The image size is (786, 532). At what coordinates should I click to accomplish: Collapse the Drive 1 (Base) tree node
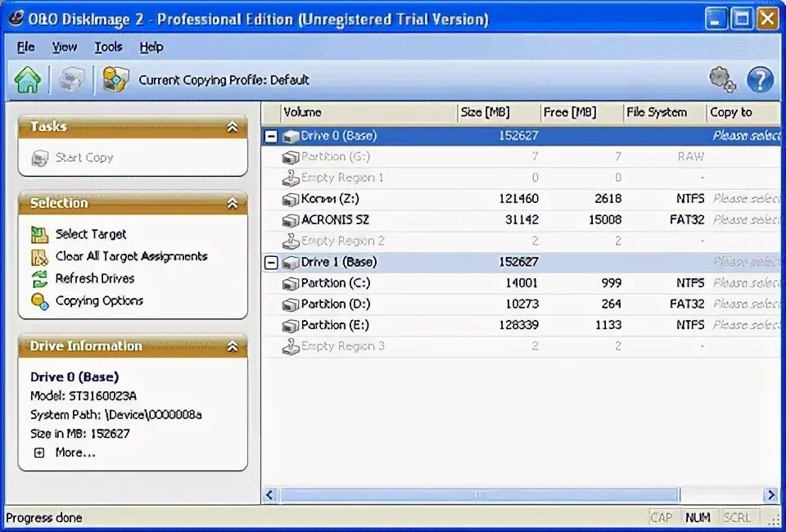coord(271,263)
